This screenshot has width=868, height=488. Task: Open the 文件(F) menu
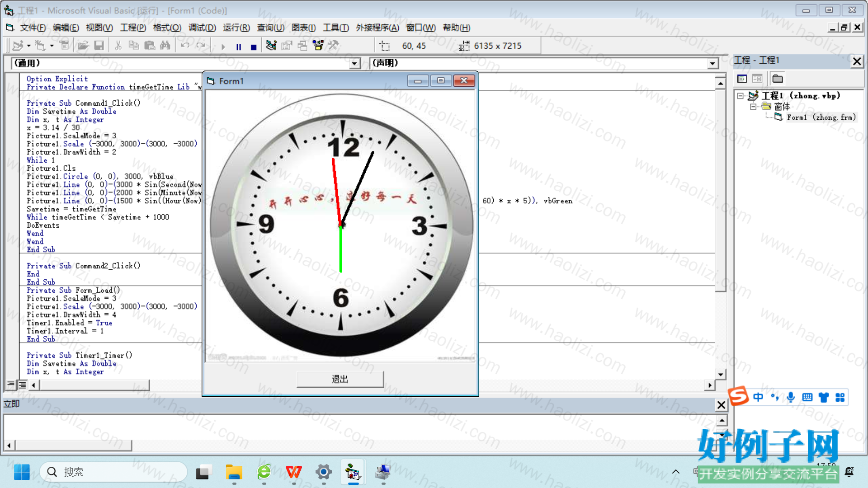[33, 28]
